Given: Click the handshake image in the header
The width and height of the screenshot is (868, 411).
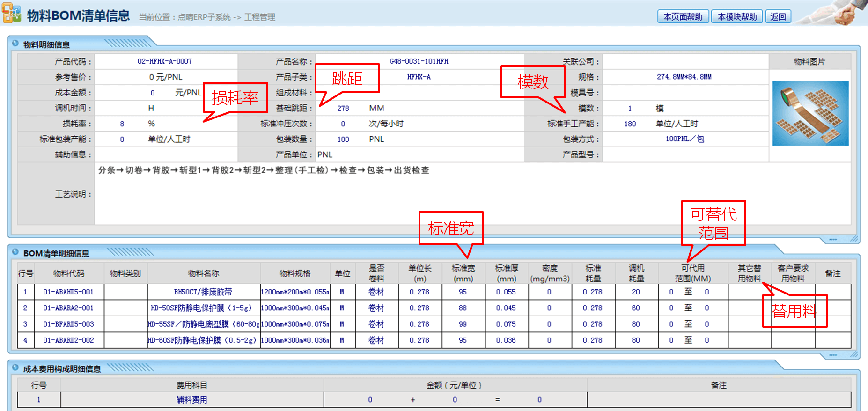Looking at the screenshot, I should tap(838, 13).
